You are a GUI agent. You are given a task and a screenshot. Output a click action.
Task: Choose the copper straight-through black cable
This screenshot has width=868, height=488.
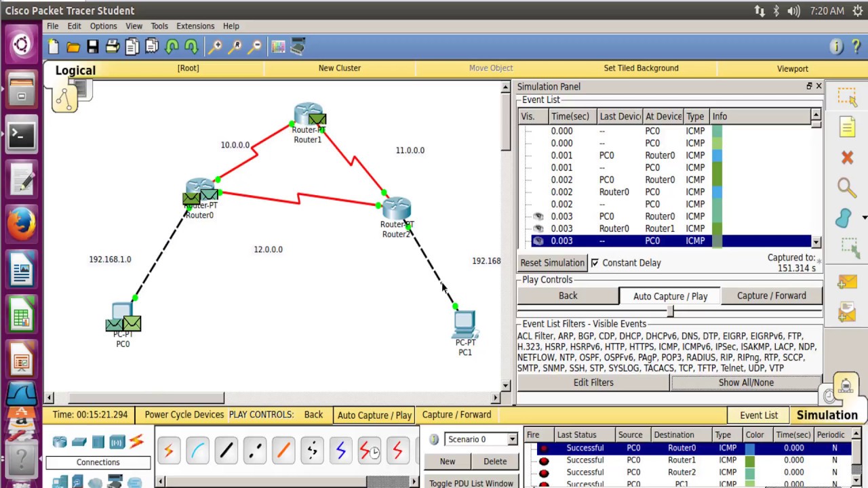[226, 450]
